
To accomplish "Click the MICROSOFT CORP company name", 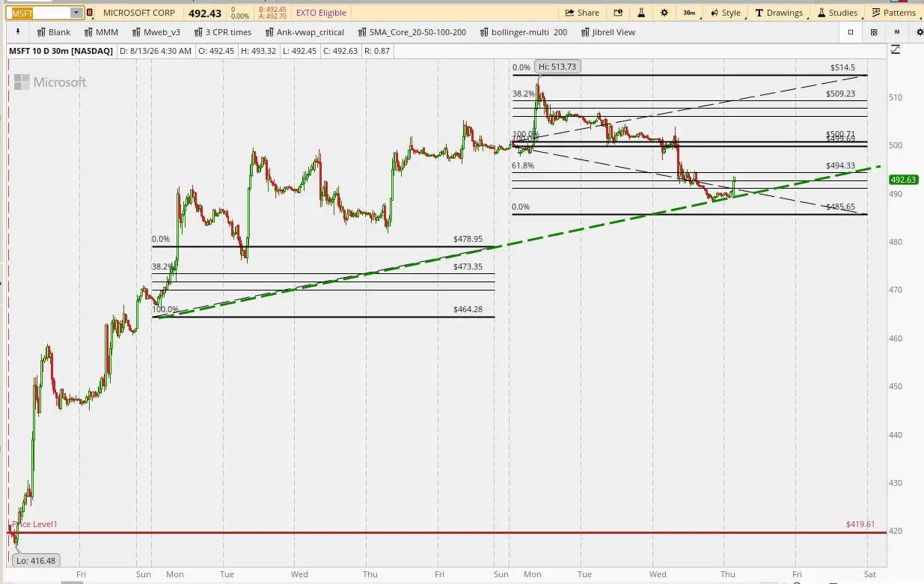I will click(x=139, y=13).
